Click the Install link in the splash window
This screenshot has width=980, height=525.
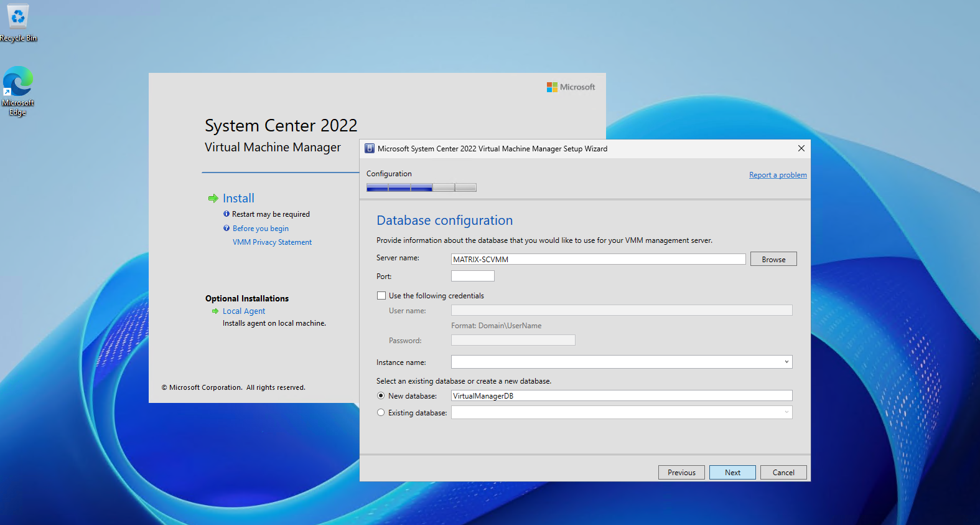(238, 198)
